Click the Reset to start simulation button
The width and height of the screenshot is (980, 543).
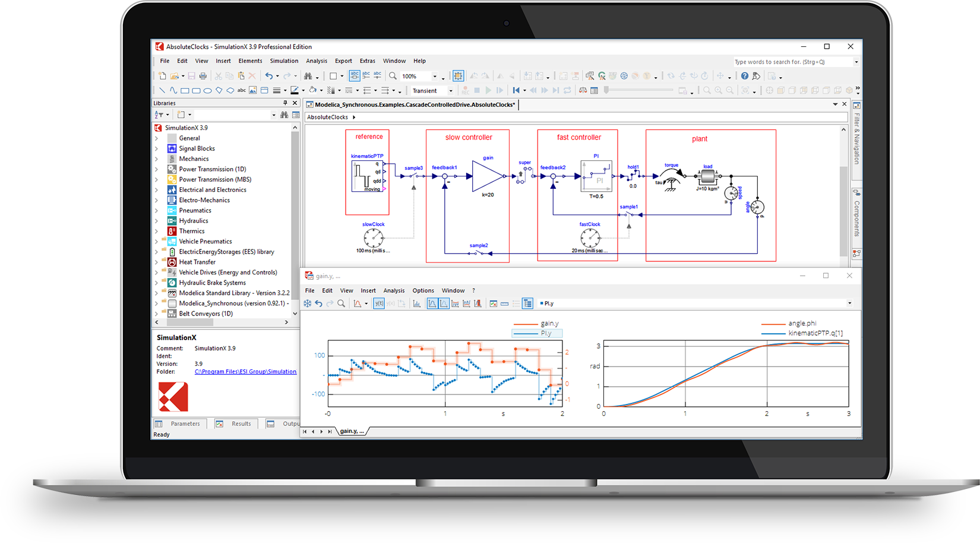516,91
